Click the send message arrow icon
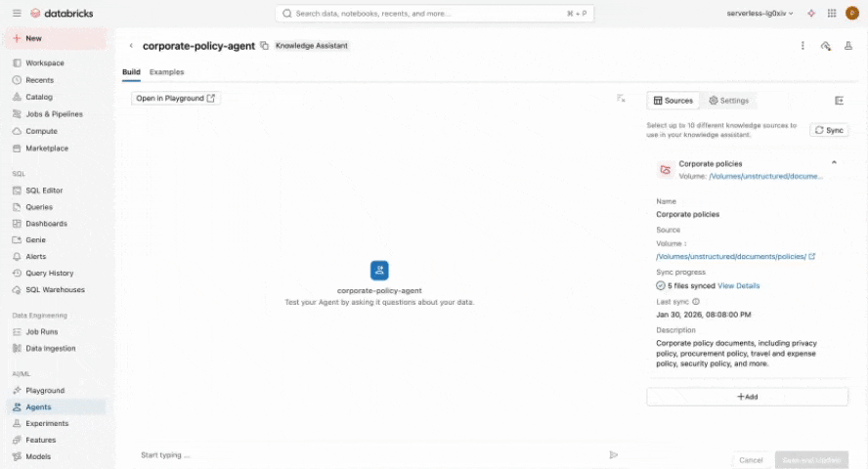Screen dimensions: 868x469 pyautogui.click(x=613, y=455)
